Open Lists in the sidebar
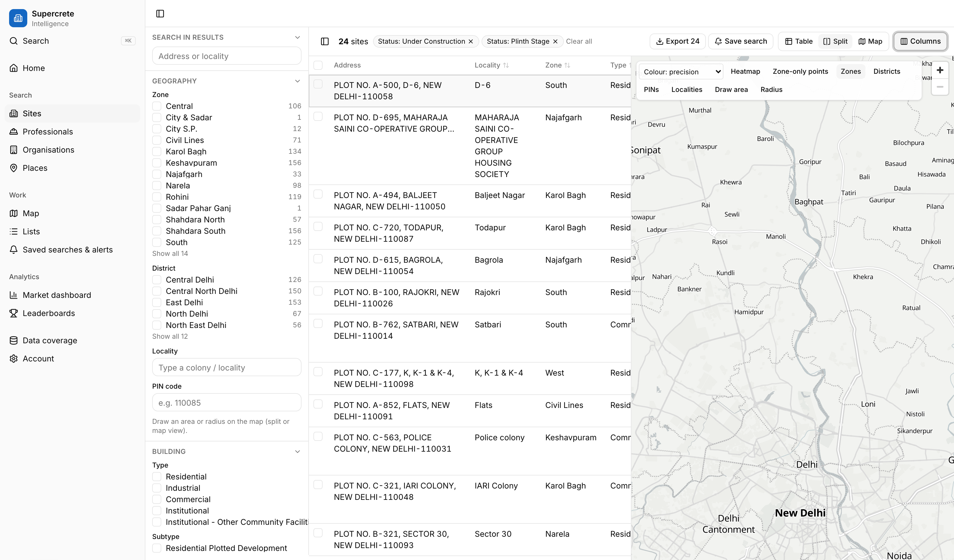 [72, 231]
